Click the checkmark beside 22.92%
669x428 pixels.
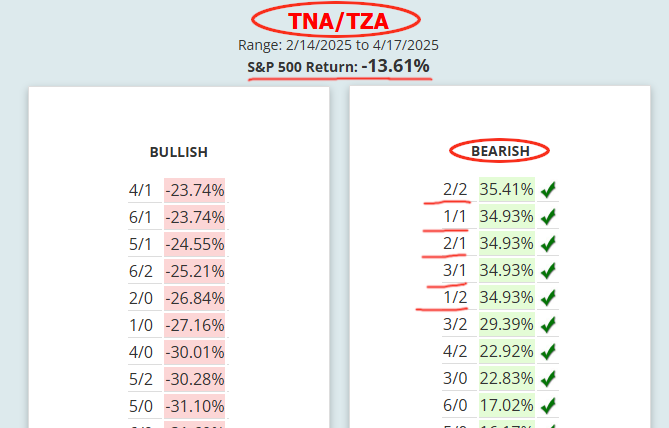[547, 352]
